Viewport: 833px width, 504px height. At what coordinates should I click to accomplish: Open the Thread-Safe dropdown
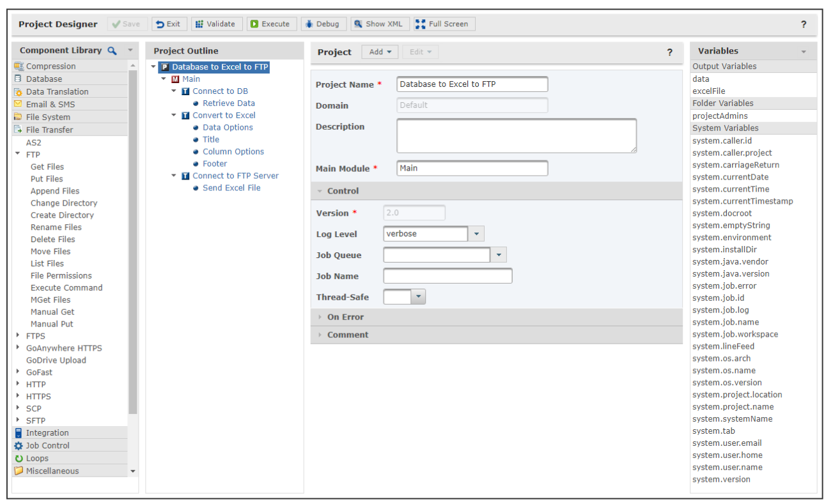[x=418, y=296]
